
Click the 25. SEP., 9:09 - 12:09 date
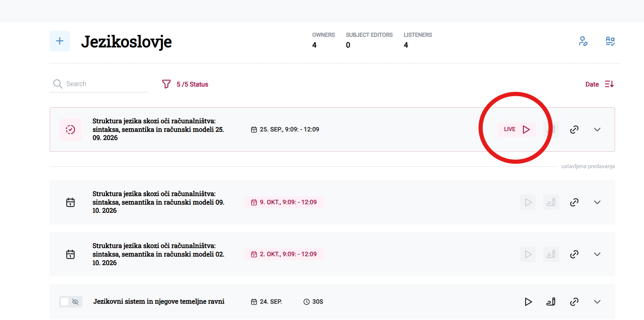coord(285,130)
